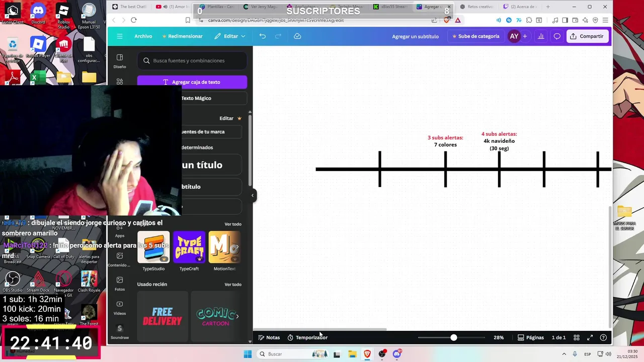Open the TypeCraft app thumbnail
The width and height of the screenshot is (644, 362).
click(189, 247)
